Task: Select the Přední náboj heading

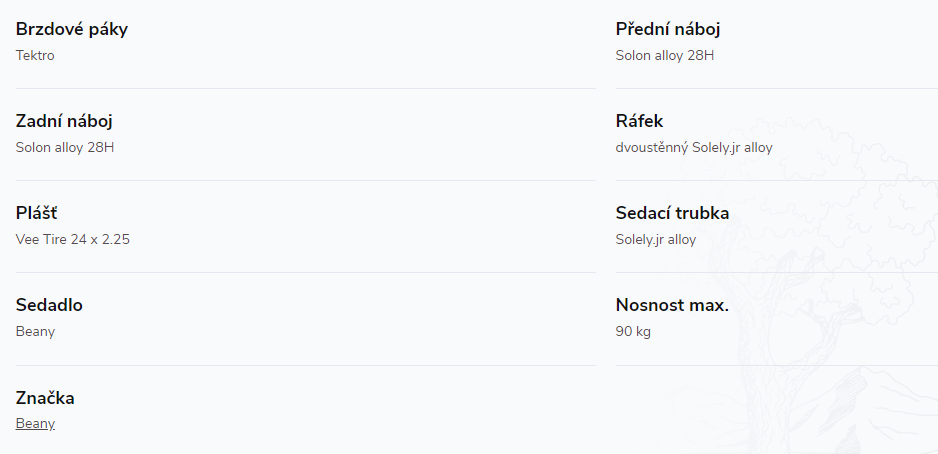Action: (668, 29)
